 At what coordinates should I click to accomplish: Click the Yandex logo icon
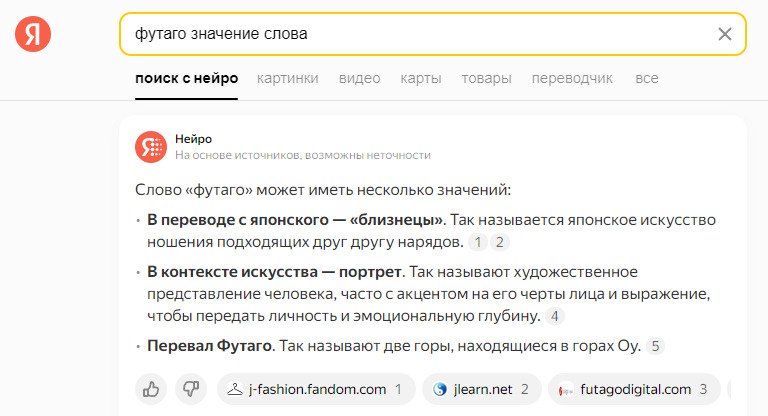33,34
